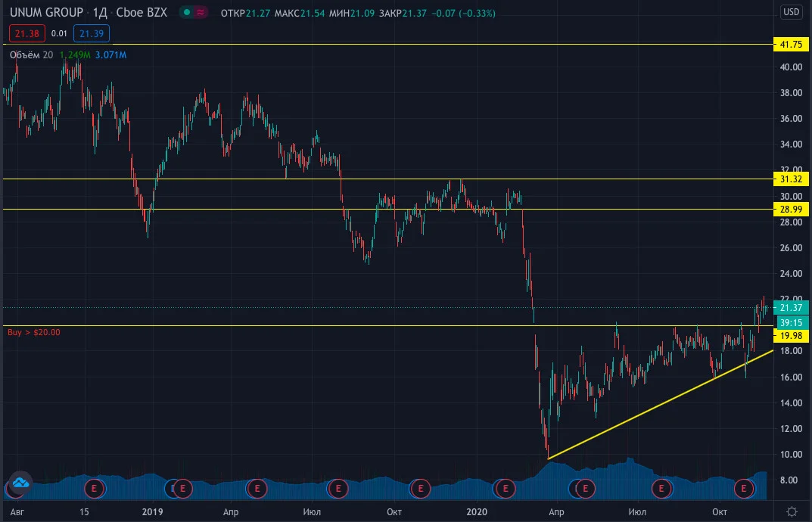
Task: Click the chart settings gear icon
Action: 792,511
